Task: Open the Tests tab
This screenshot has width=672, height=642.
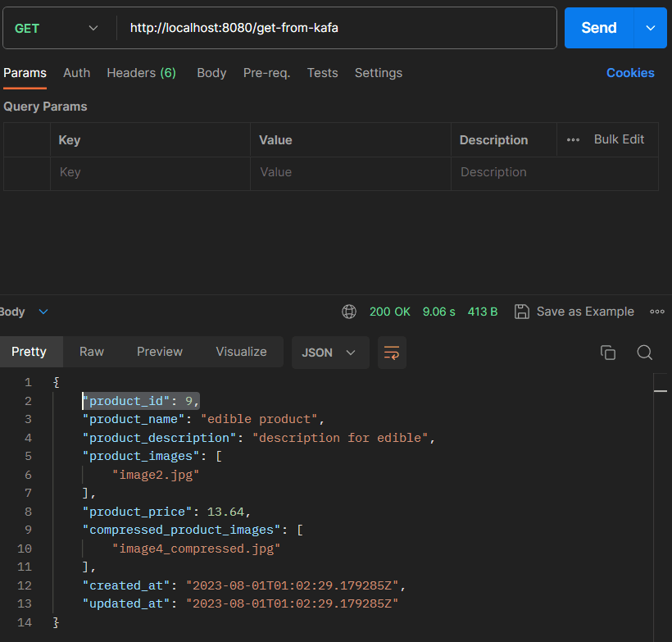Action: tap(322, 73)
